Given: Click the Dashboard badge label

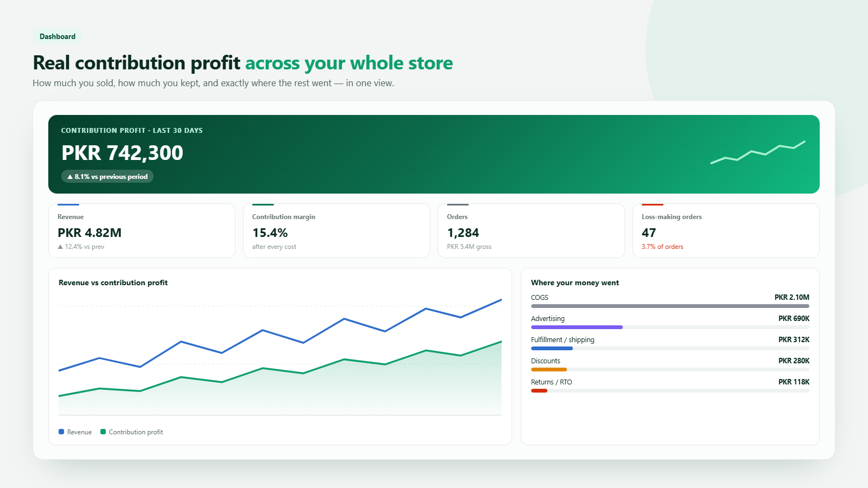Looking at the screenshot, I should tap(58, 36).
